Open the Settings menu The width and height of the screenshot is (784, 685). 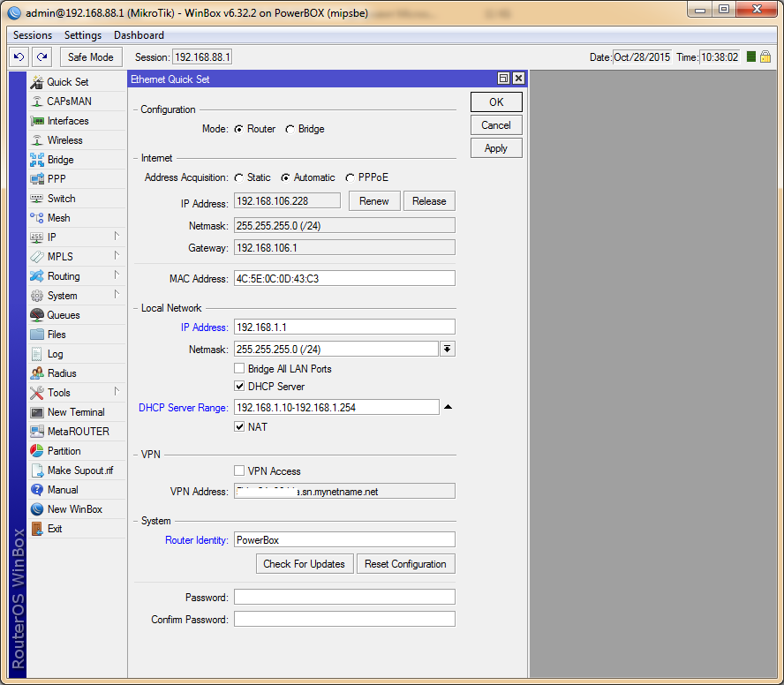(x=83, y=35)
